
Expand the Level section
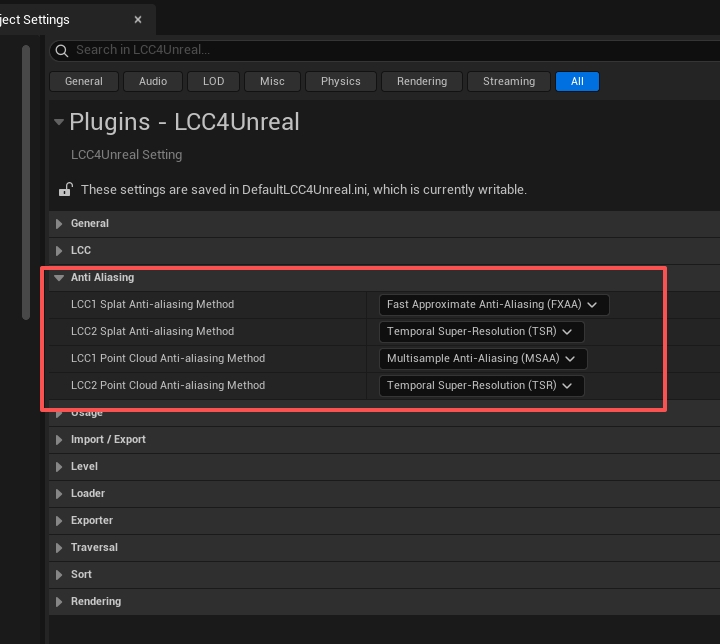point(59,467)
